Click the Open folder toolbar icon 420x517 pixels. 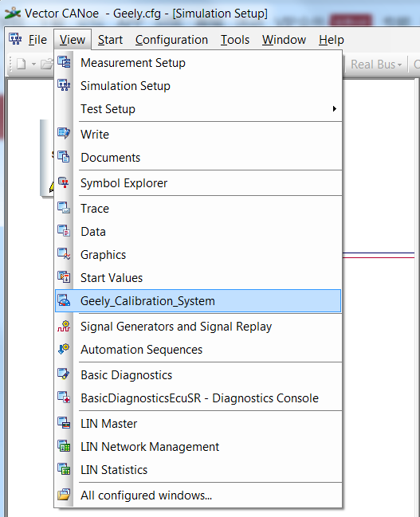[47, 64]
